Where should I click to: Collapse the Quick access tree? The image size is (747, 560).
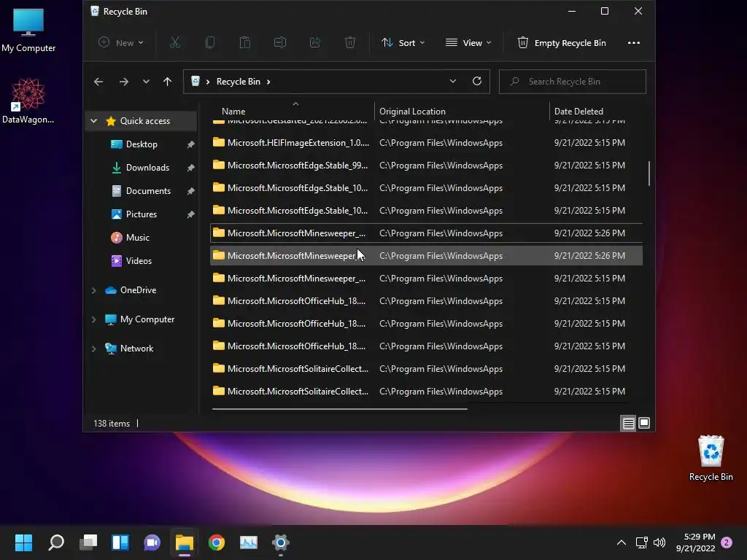tap(94, 121)
